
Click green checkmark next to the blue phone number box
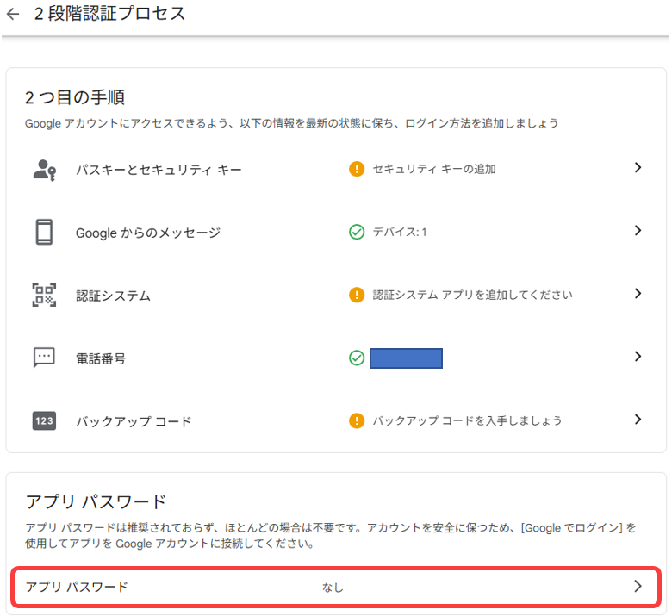[x=357, y=358]
